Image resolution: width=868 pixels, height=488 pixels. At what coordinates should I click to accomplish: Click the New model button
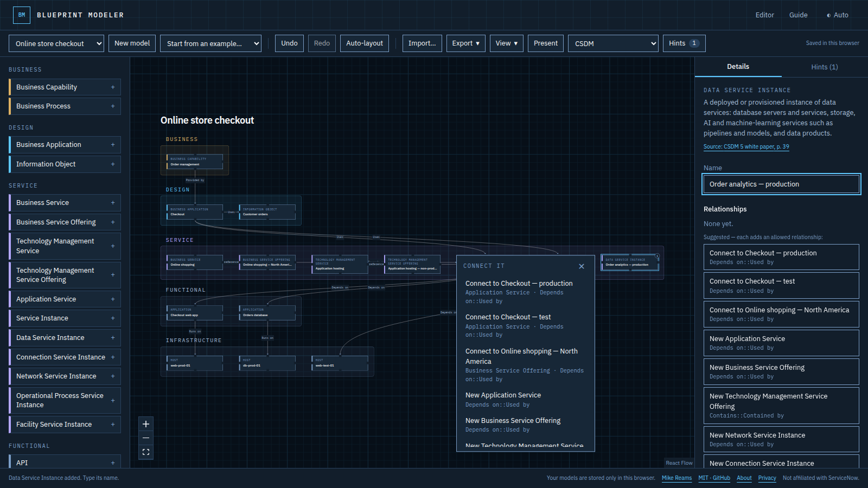[x=132, y=43]
